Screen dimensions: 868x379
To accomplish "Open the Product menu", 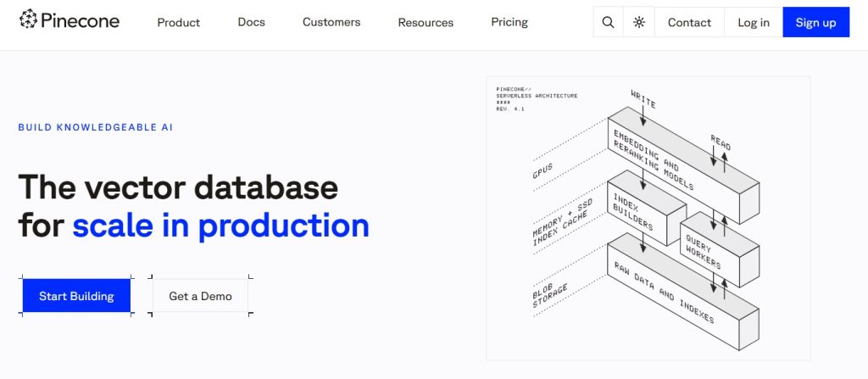I will (178, 23).
